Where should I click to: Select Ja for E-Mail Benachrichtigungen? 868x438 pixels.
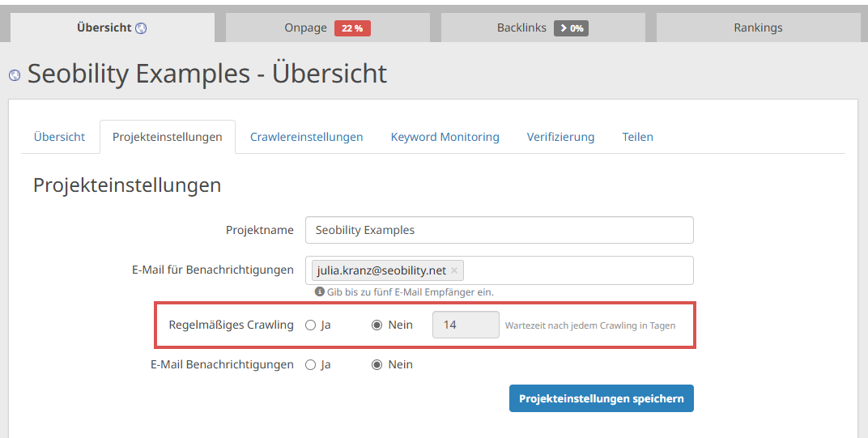(311, 365)
